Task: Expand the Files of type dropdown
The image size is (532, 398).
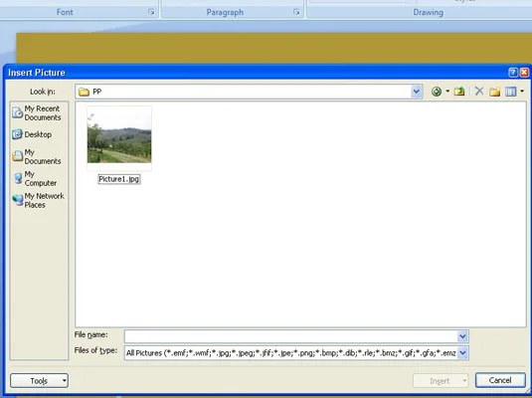Action: tap(462, 353)
